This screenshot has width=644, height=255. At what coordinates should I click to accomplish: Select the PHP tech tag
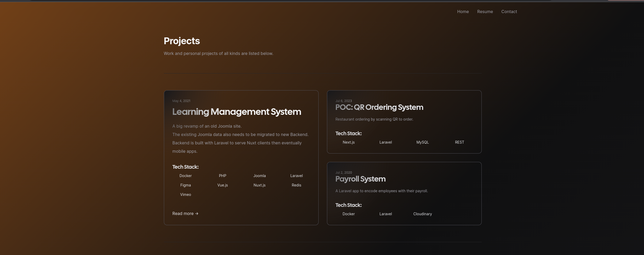click(x=222, y=176)
